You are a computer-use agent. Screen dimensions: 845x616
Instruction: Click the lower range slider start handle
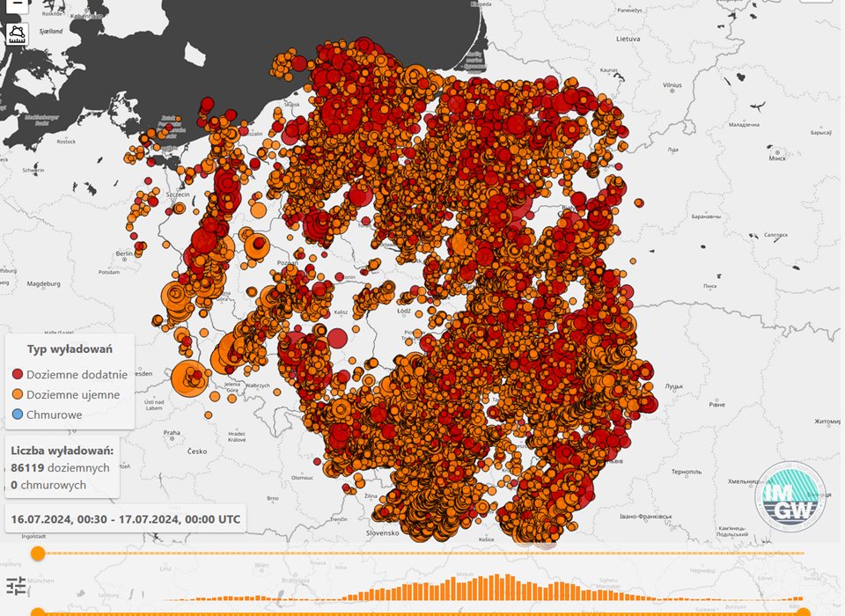click(x=38, y=612)
